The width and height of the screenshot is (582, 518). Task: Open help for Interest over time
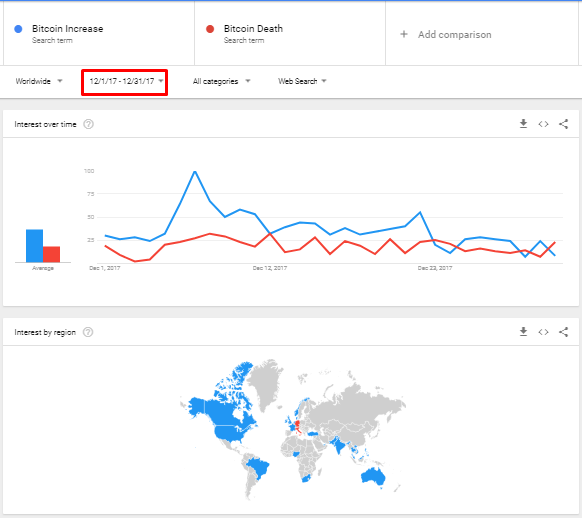pyautogui.click(x=88, y=124)
